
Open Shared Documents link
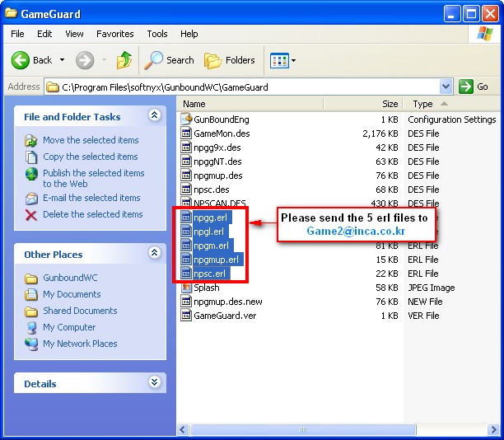[80, 311]
